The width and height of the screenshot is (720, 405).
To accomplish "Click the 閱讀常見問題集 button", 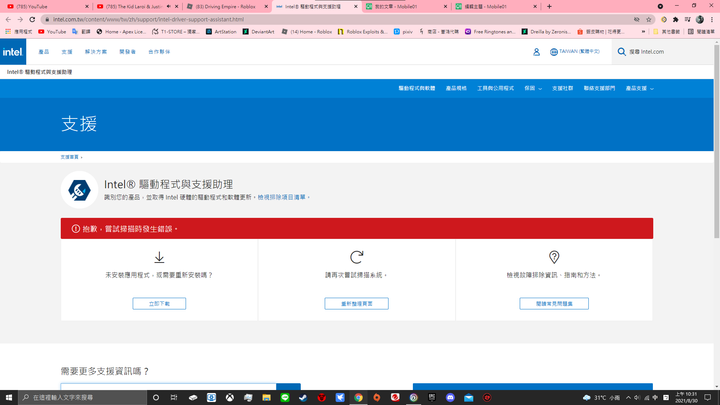I will (554, 304).
